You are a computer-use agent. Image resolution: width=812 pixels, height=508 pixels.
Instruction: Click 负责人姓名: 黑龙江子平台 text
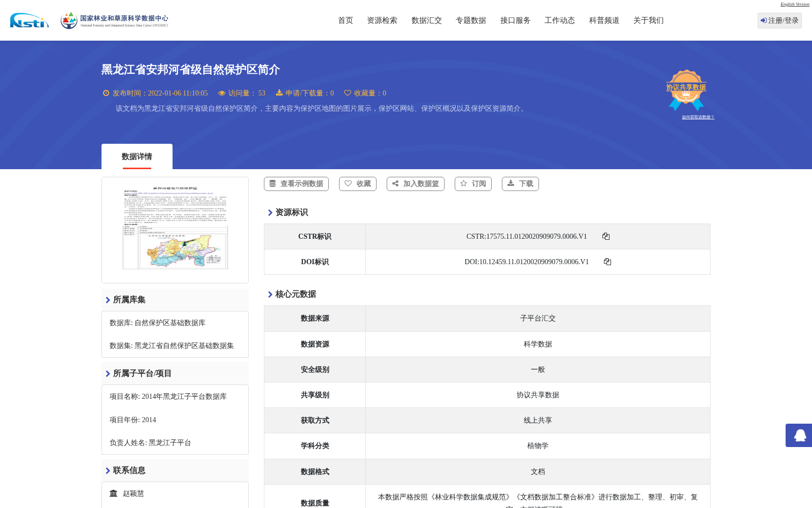click(x=150, y=443)
